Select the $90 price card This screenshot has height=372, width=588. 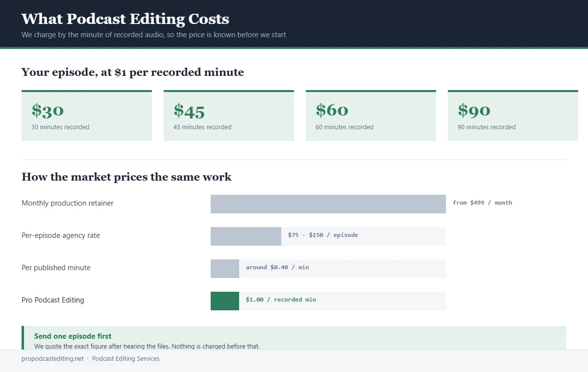513,116
